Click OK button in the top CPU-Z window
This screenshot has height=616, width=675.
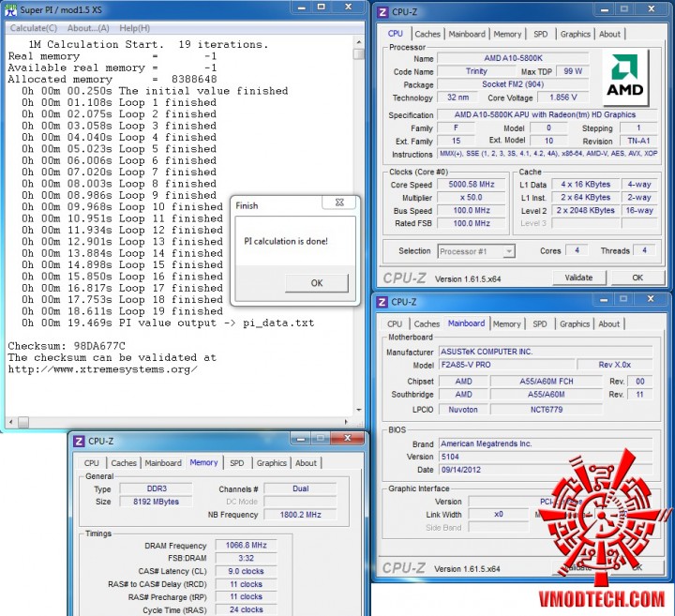click(x=637, y=278)
